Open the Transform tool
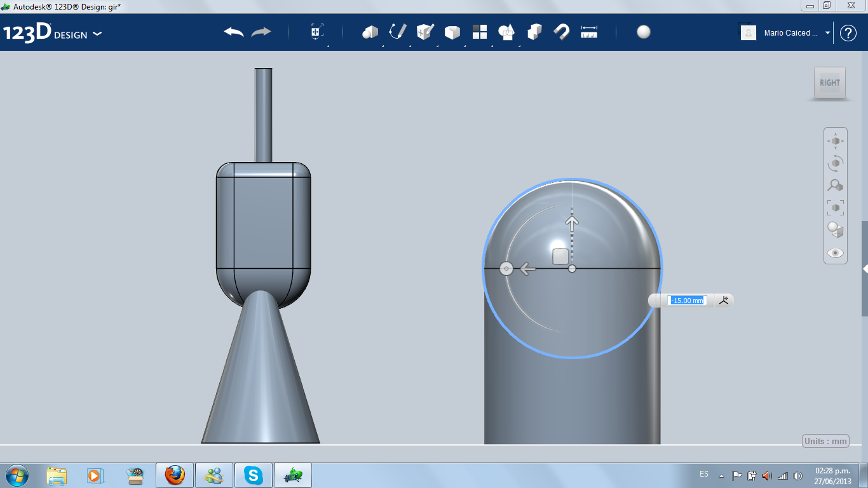Screen dimensions: 868x488 tap(317, 32)
